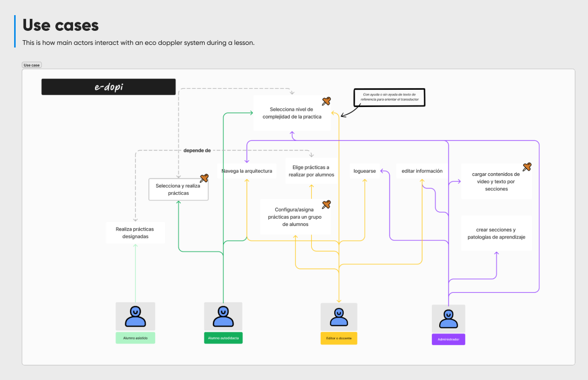Click the Administrador user avatar icon
This screenshot has height=380, width=588.
(x=448, y=318)
